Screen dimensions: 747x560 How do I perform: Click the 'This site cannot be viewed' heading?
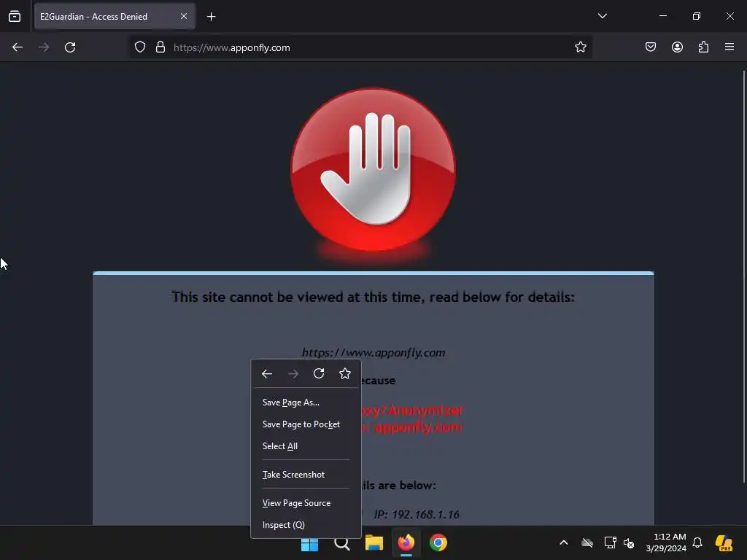pyautogui.click(x=373, y=297)
